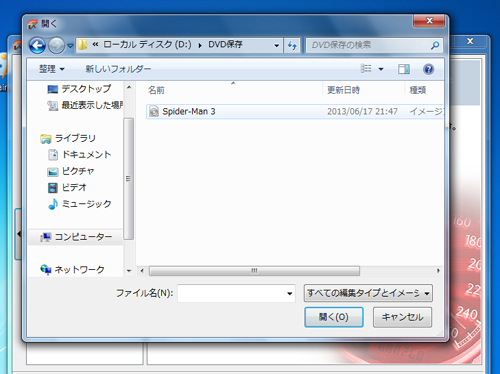The height and width of the screenshot is (374, 500).
Task: Close the 開く dialog window
Action: 429,21
